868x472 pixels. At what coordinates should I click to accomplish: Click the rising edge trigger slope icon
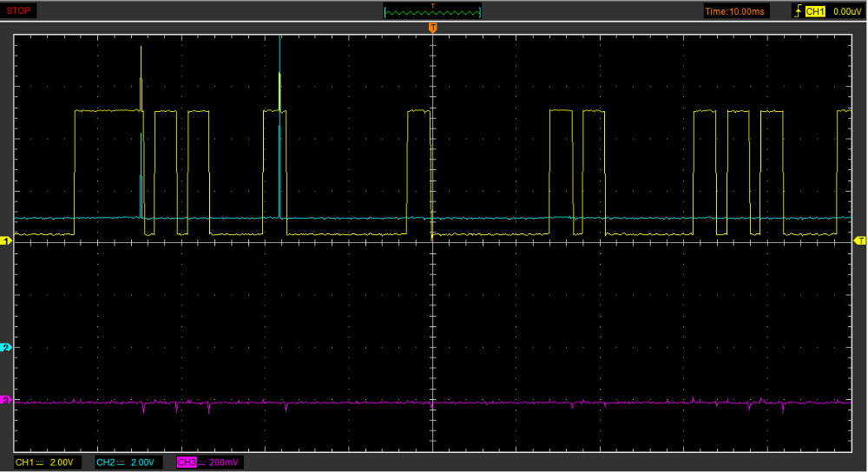click(798, 11)
